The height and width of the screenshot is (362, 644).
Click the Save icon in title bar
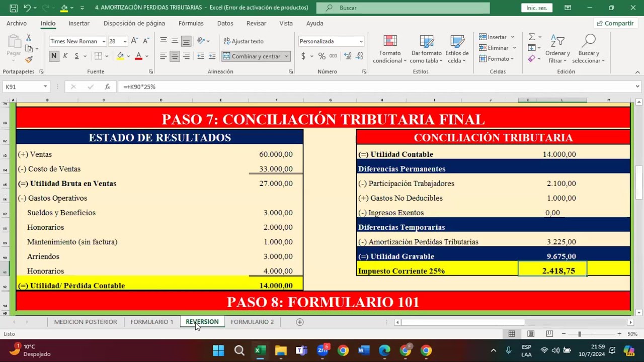(14, 8)
